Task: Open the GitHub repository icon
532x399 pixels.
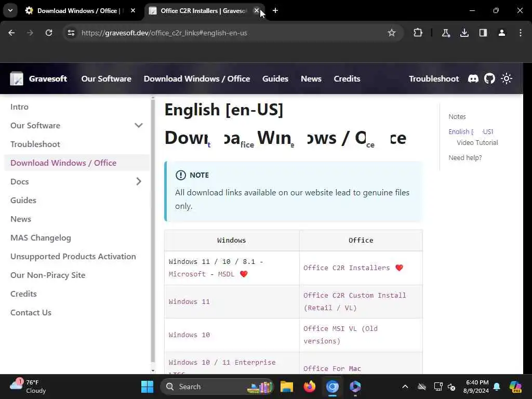Action: tap(489, 79)
